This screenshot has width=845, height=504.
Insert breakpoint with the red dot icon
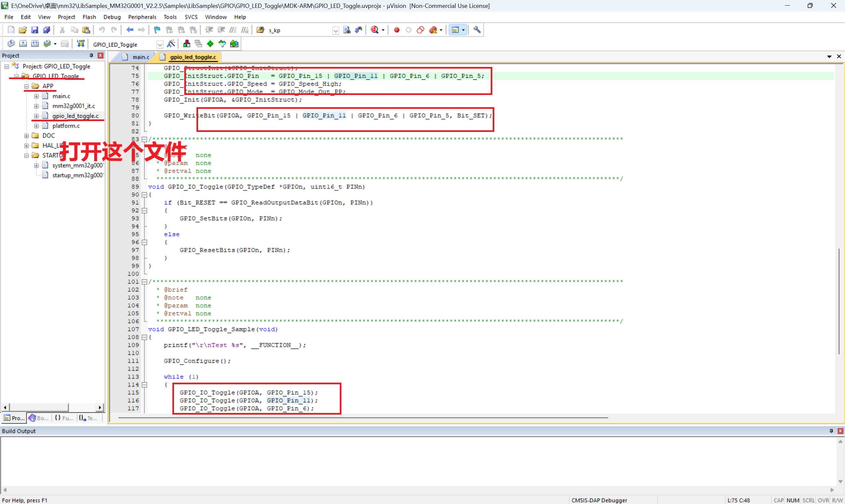pos(396,30)
